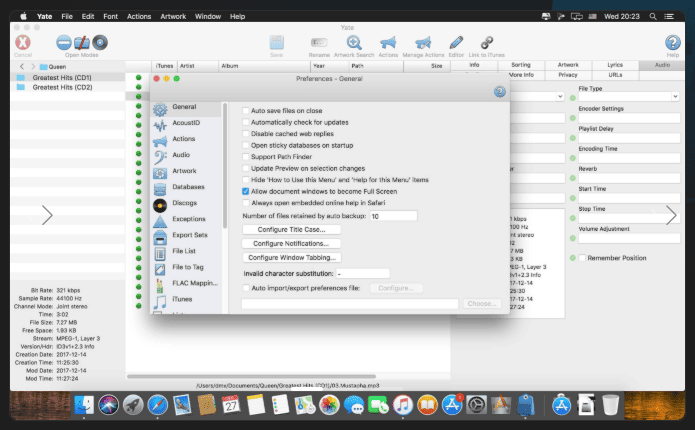
Task: Open Spotlight search in the menu bar
Action: click(x=653, y=16)
